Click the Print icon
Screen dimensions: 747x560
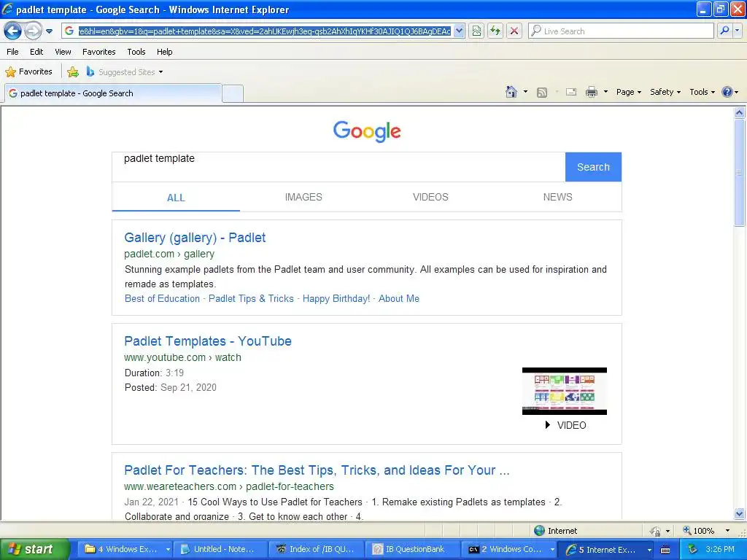click(591, 92)
